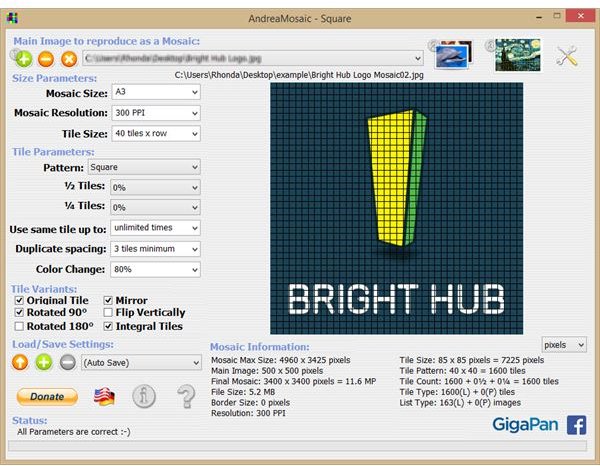The image size is (600, 466).
Task: Click the Bright Hub mosaic preview image
Action: [396, 209]
